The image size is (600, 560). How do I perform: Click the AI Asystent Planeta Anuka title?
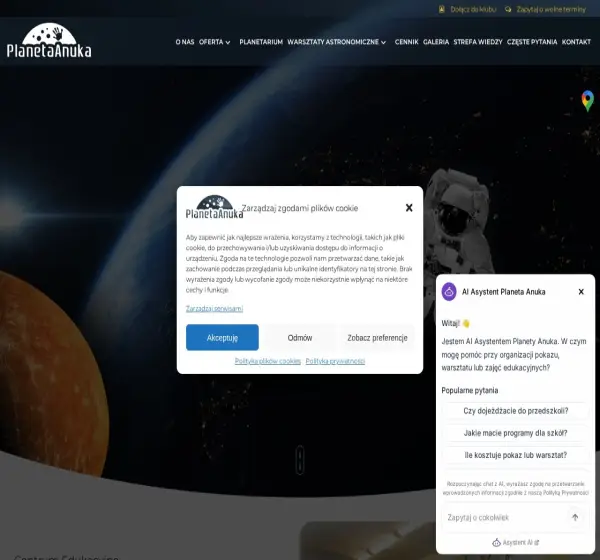(503, 292)
